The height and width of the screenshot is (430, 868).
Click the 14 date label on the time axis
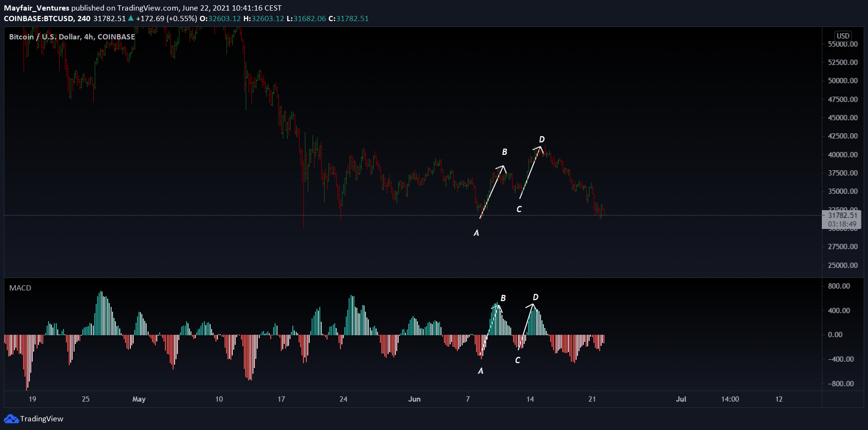(530, 399)
